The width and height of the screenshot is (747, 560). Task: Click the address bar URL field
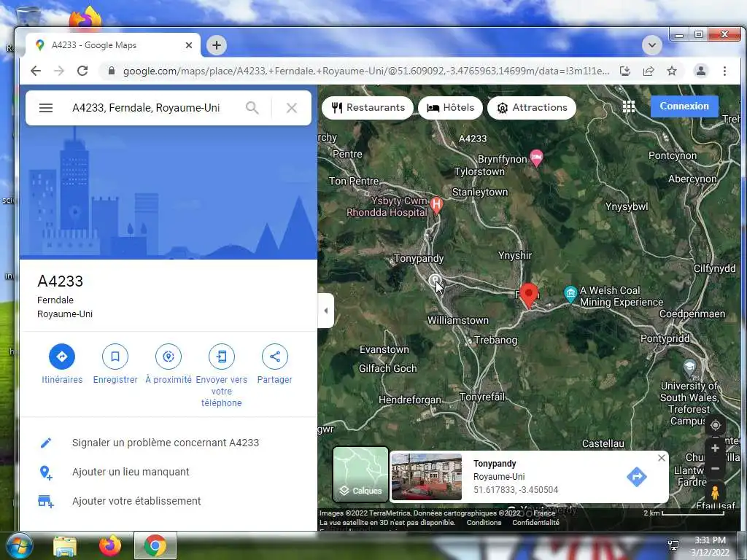click(366, 71)
